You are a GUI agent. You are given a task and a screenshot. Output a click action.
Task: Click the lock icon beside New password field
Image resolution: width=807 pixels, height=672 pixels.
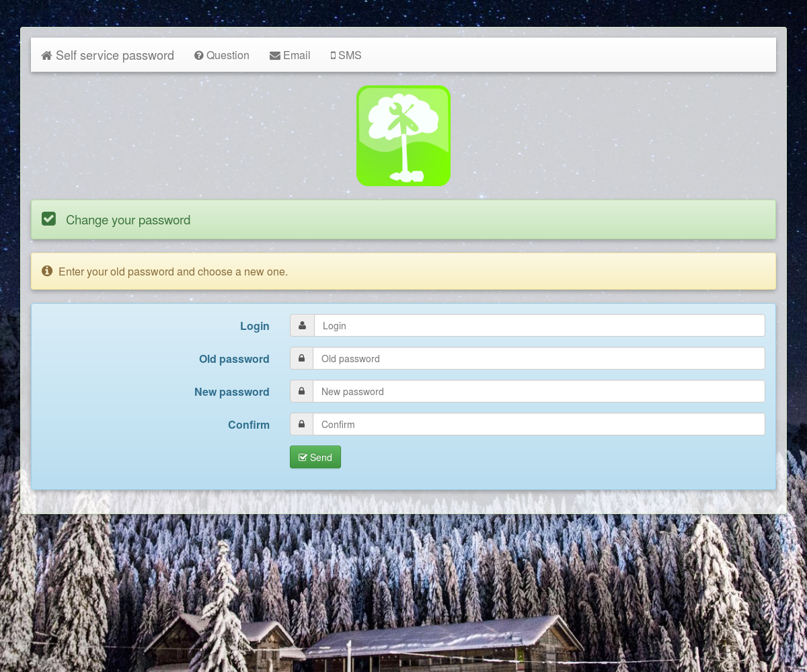tap(301, 392)
